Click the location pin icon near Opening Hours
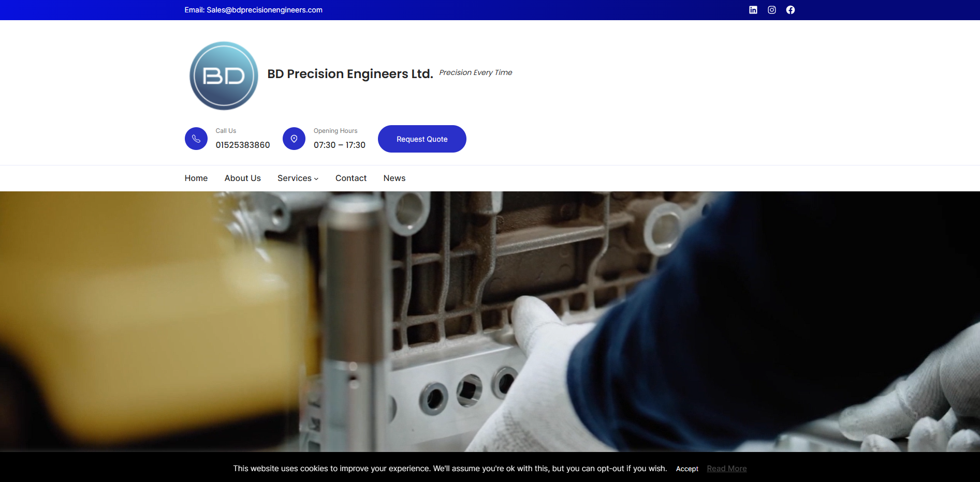Viewport: 980px width, 482px height. point(294,138)
